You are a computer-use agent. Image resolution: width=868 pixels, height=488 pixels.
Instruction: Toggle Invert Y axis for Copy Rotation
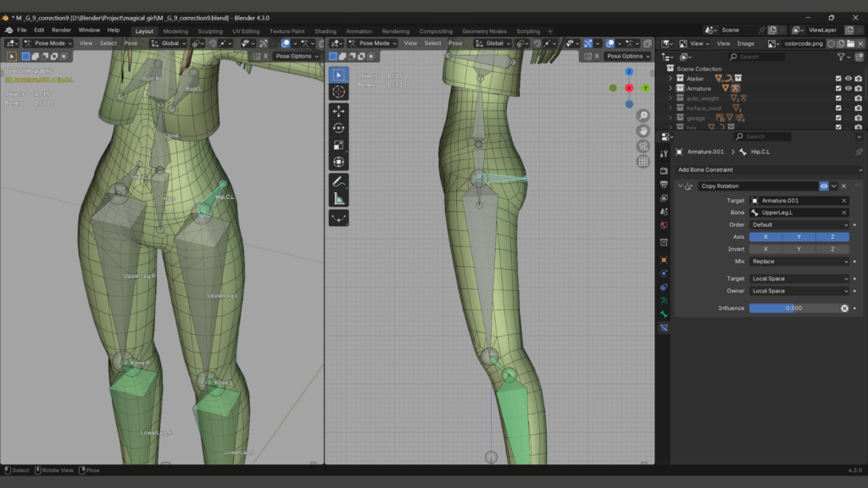point(798,249)
